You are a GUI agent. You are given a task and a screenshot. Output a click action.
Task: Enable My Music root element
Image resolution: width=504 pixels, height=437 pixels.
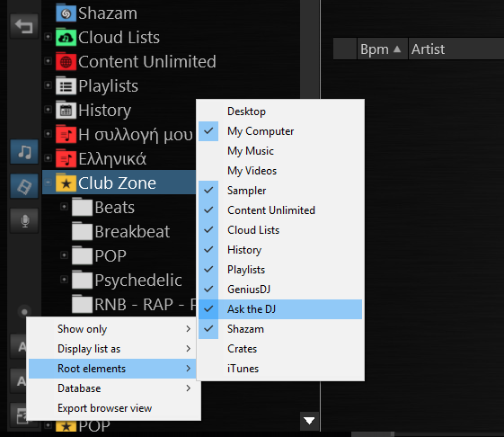point(280,151)
